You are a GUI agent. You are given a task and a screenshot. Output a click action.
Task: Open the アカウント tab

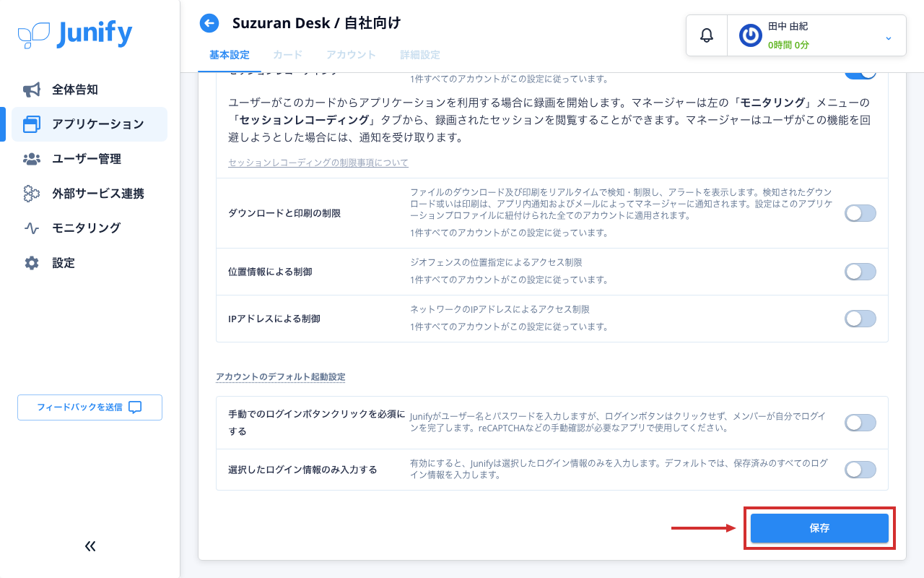(352, 55)
